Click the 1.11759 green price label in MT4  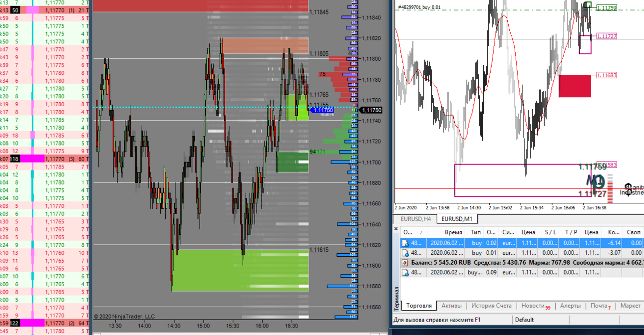point(606,8)
